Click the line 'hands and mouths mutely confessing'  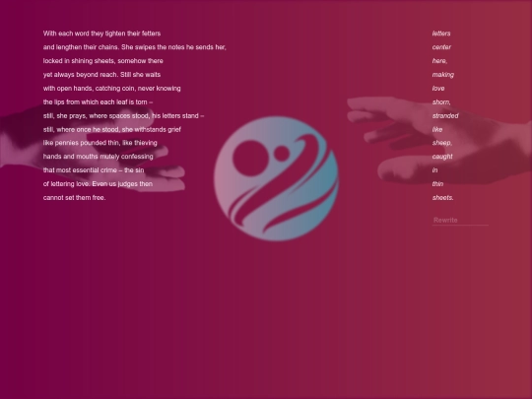tap(99, 157)
